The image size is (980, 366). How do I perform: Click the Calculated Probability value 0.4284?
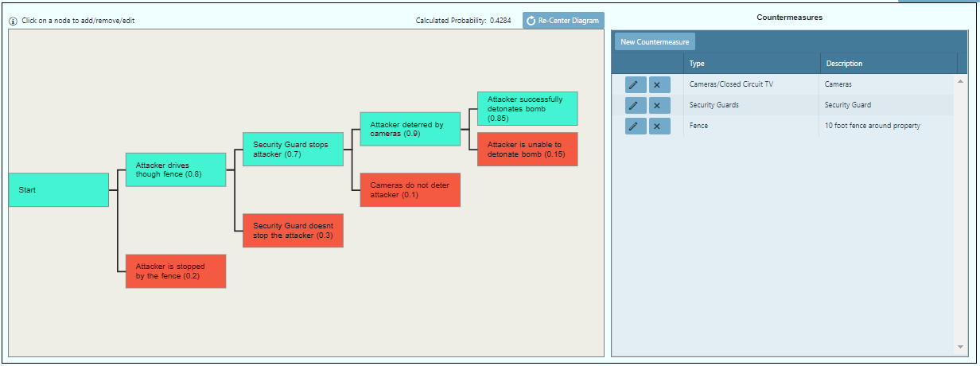500,21
